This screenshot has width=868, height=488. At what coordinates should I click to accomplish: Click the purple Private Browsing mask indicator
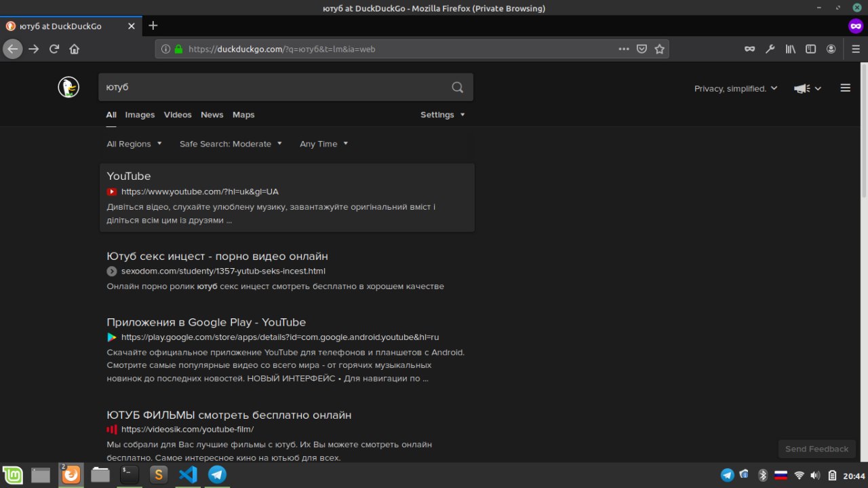click(x=856, y=26)
